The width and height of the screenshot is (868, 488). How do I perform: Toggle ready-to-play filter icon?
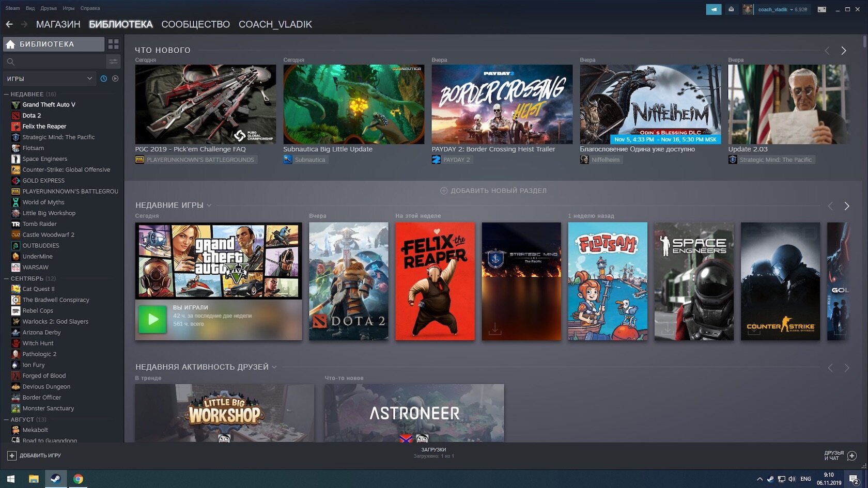coord(115,78)
